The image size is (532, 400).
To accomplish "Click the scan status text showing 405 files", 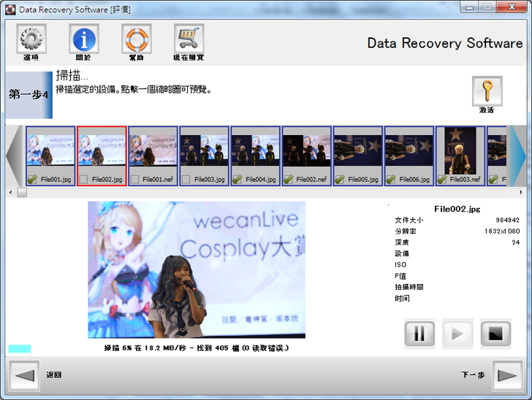I will (x=197, y=348).
